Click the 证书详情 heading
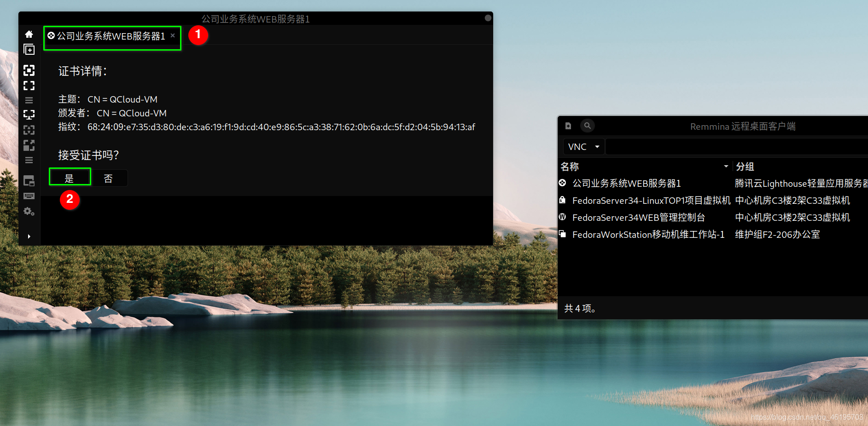 click(x=82, y=71)
